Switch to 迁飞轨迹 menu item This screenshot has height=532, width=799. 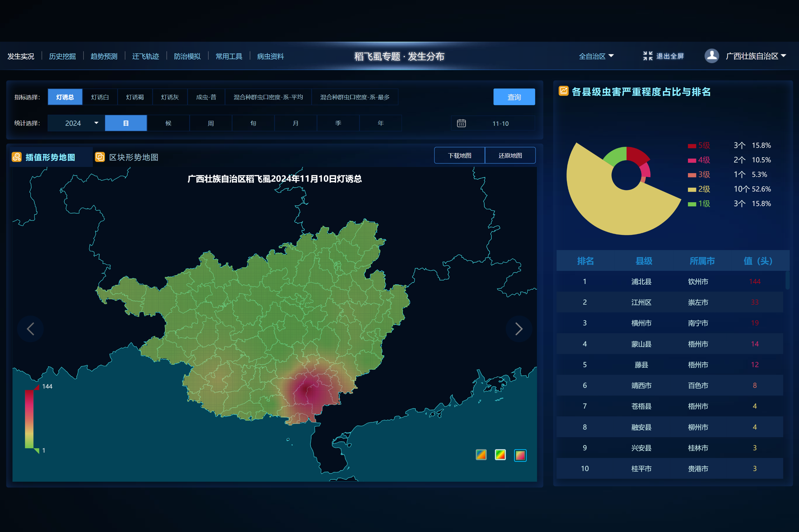coord(145,56)
